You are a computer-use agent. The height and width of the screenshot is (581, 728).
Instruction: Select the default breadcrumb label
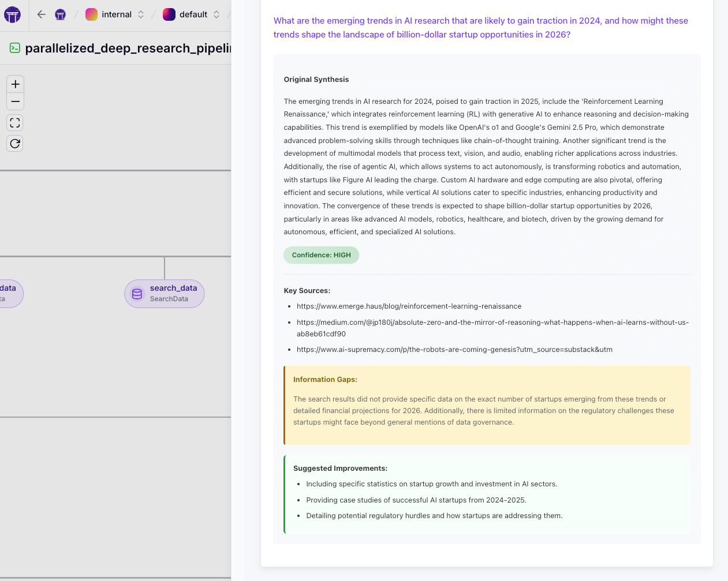[193, 14]
